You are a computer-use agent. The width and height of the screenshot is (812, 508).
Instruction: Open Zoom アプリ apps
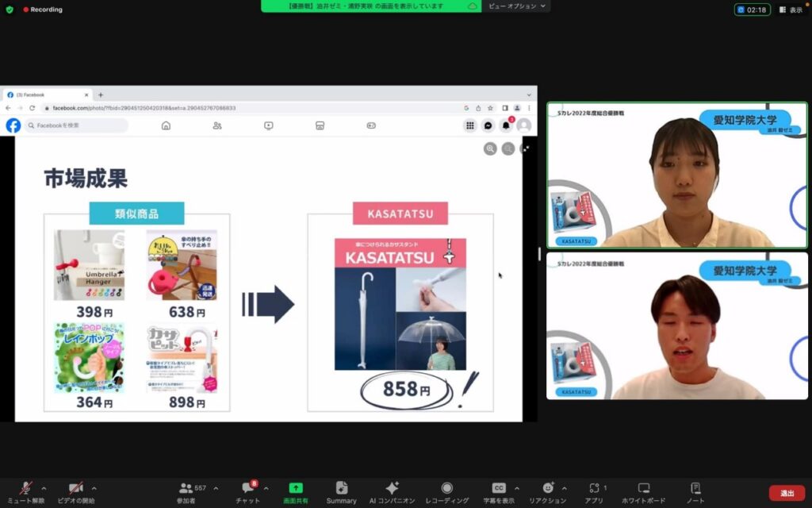coord(594,492)
